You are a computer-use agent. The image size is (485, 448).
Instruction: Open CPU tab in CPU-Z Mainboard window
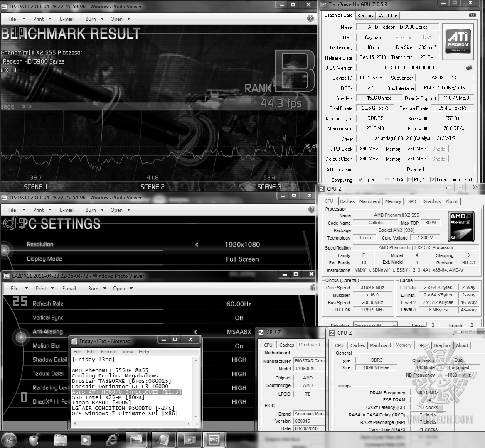coord(268,345)
